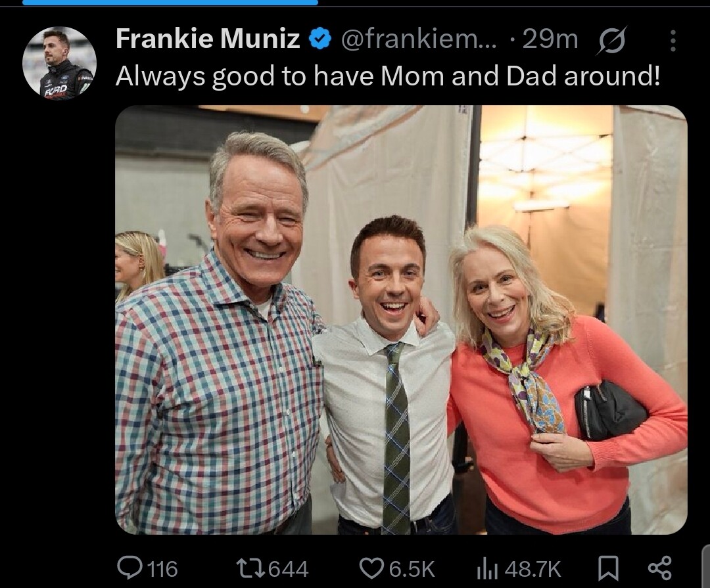Like the post via heart icon
Viewport: 710px width, 588px height.
(x=371, y=568)
